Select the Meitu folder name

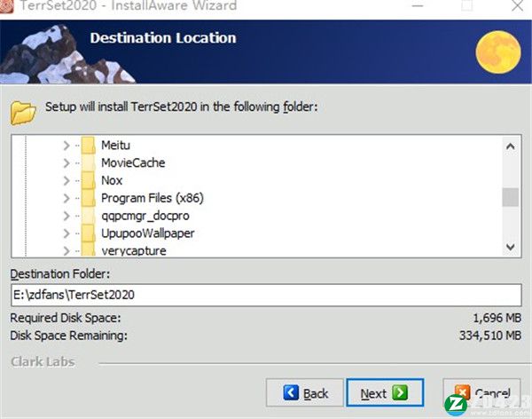115,146
